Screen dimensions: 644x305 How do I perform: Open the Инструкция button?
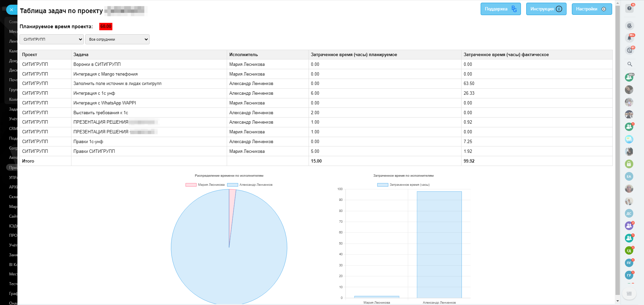point(546,9)
